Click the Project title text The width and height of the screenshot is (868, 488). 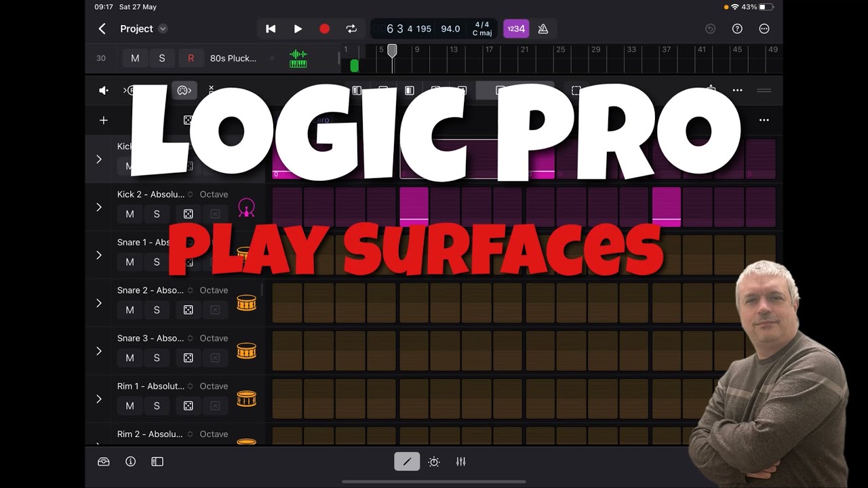tap(136, 28)
